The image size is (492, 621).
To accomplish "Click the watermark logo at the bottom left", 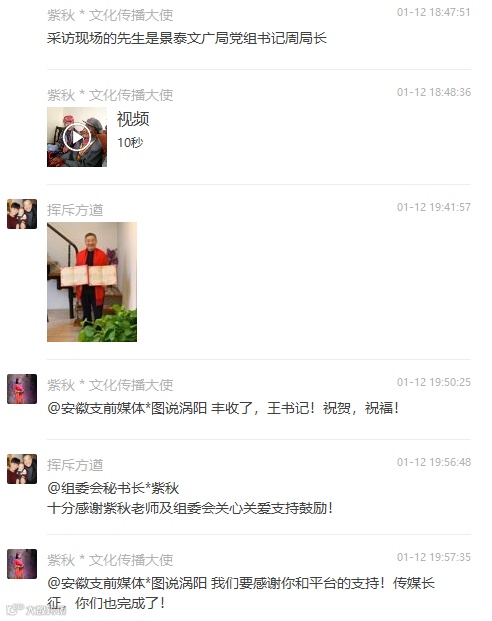I will pyautogui.click(x=36, y=610).
